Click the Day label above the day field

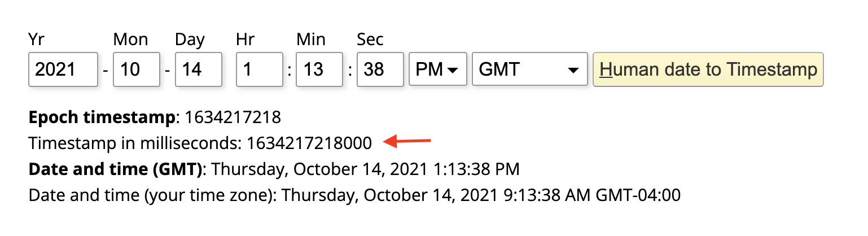pyautogui.click(x=190, y=40)
